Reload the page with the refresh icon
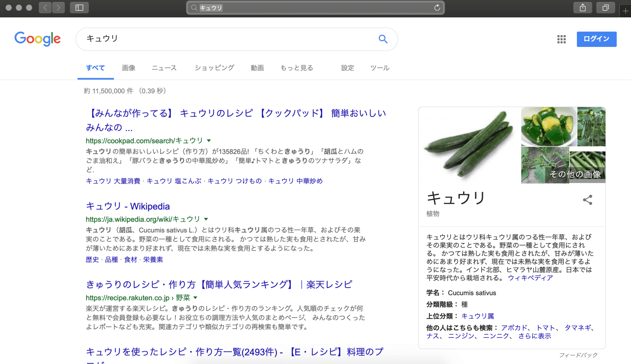Image resolution: width=631 pixels, height=364 pixels. (x=437, y=8)
